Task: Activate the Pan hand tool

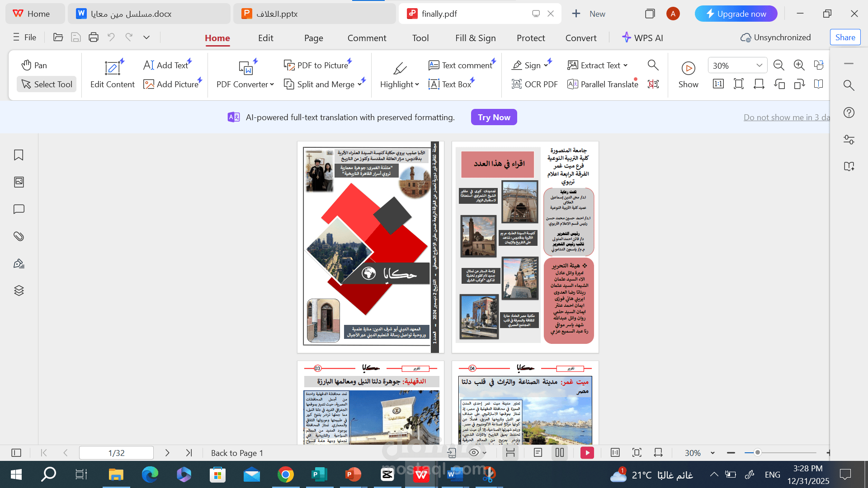Action: [x=34, y=65]
